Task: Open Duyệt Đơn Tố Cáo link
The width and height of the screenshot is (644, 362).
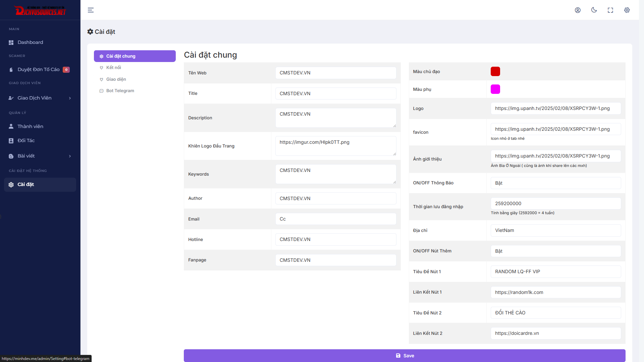Action: point(39,69)
